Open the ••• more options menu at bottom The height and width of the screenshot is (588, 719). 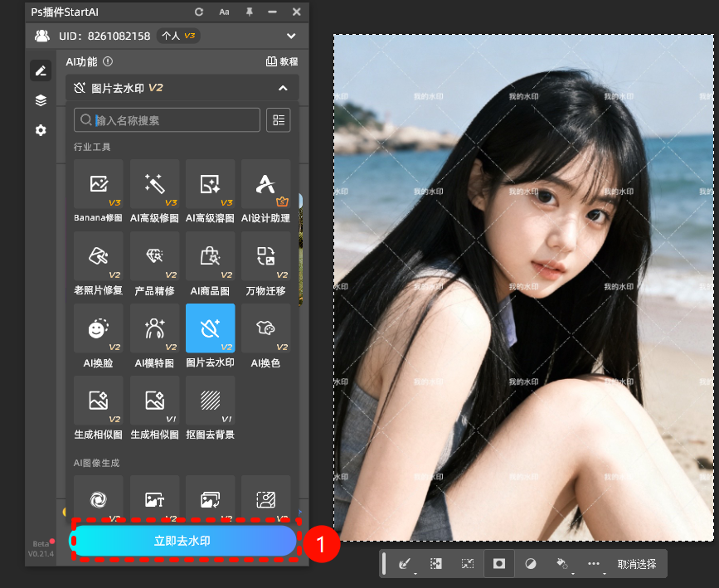[x=594, y=563]
